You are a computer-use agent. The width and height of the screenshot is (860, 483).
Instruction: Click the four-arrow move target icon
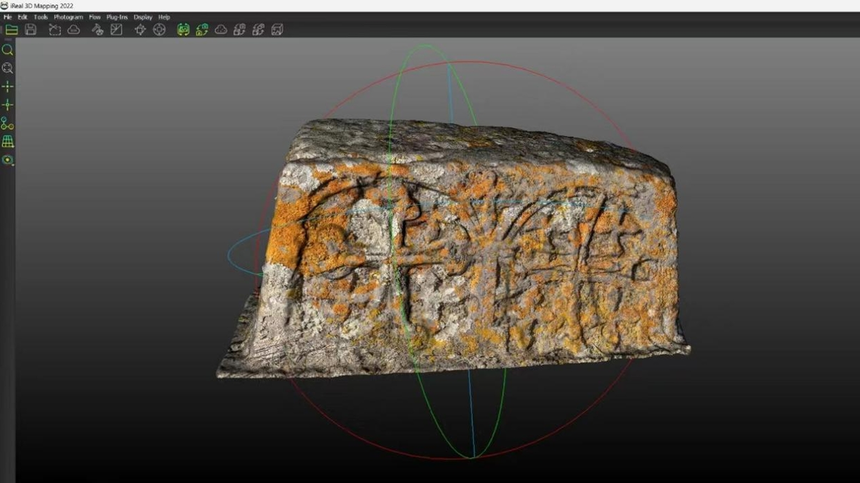[140, 30]
